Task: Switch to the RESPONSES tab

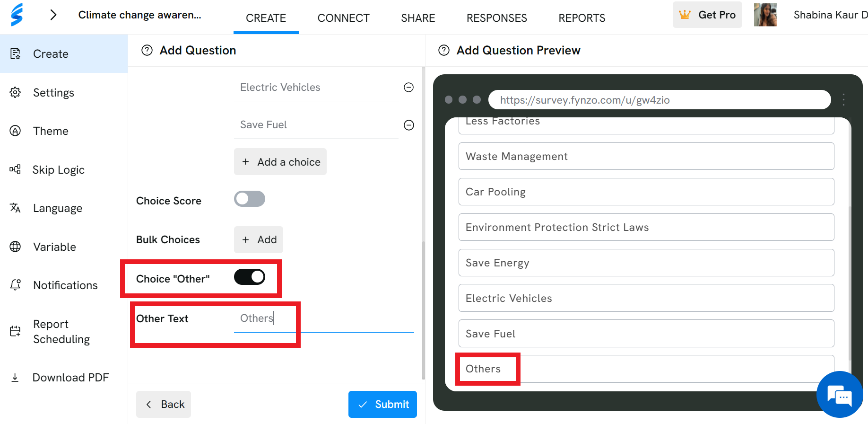Action: [497, 18]
